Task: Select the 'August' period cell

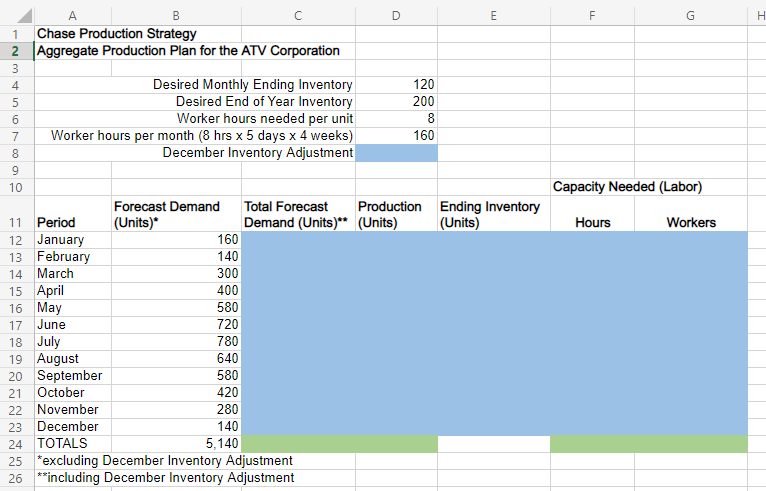Action: pyautogui.click(x=73, y=359)
